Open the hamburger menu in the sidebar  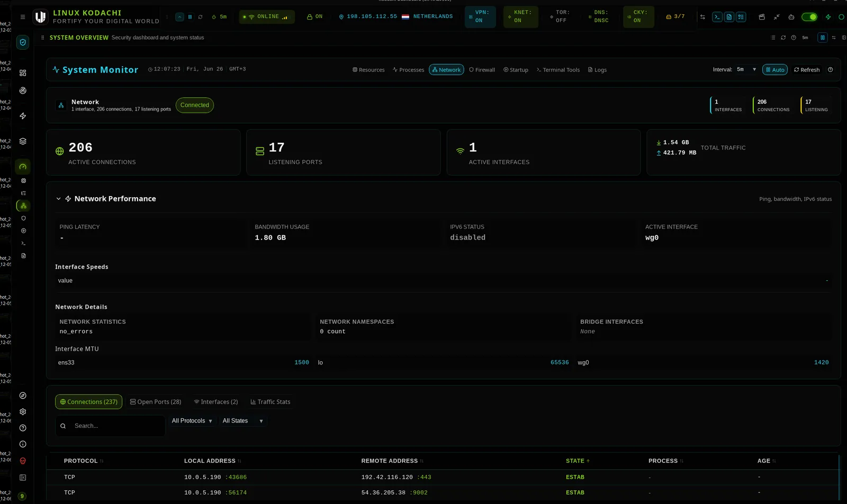click(23, 17)
